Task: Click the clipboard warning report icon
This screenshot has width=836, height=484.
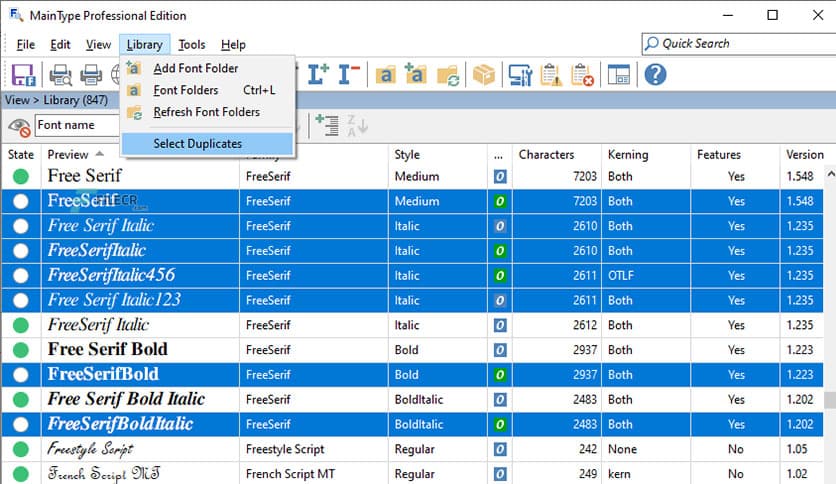Action: click(x=551, y=75)
